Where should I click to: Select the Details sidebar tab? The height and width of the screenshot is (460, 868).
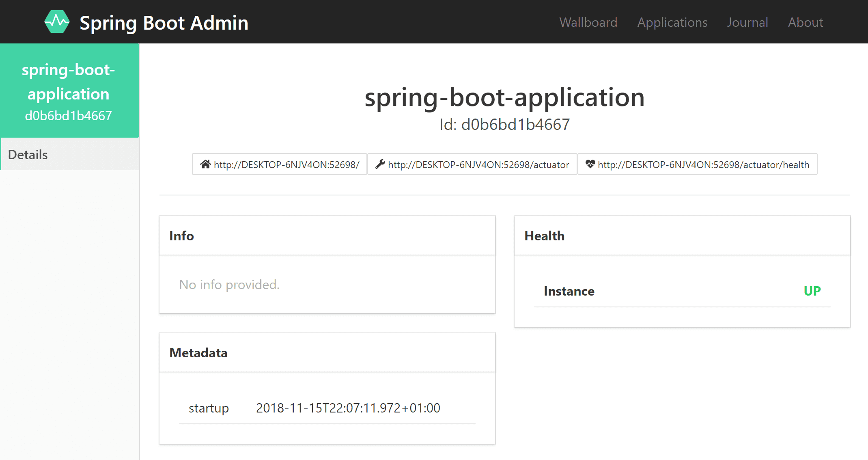(28, 155)
